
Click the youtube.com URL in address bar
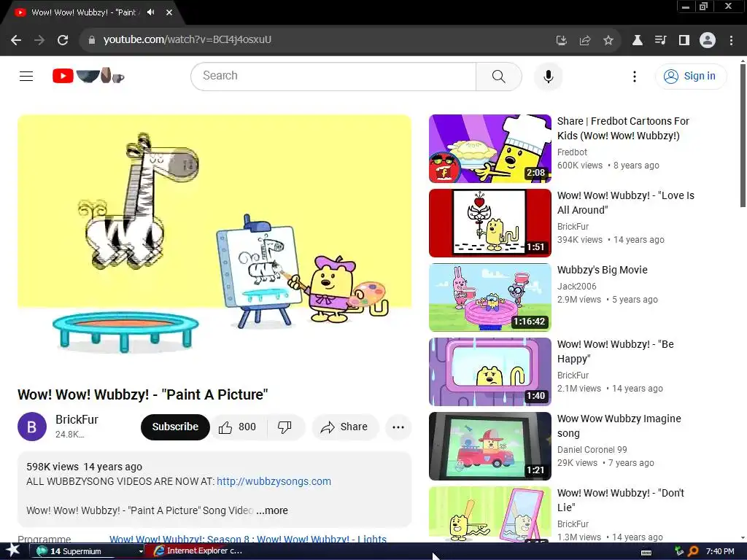[x=187, y=39]
